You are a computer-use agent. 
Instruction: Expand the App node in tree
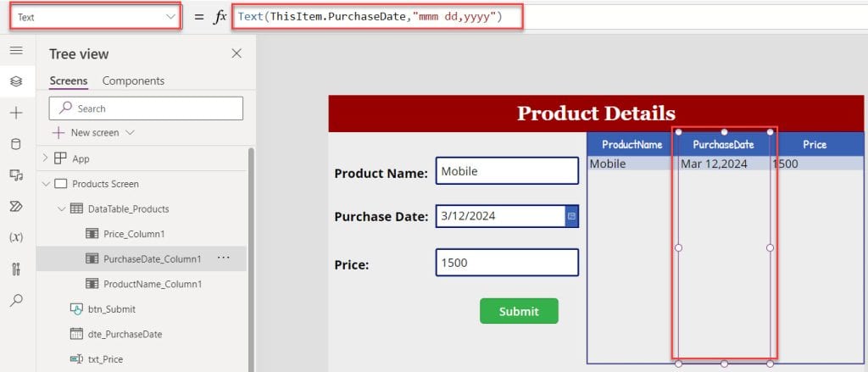point(46,158)
